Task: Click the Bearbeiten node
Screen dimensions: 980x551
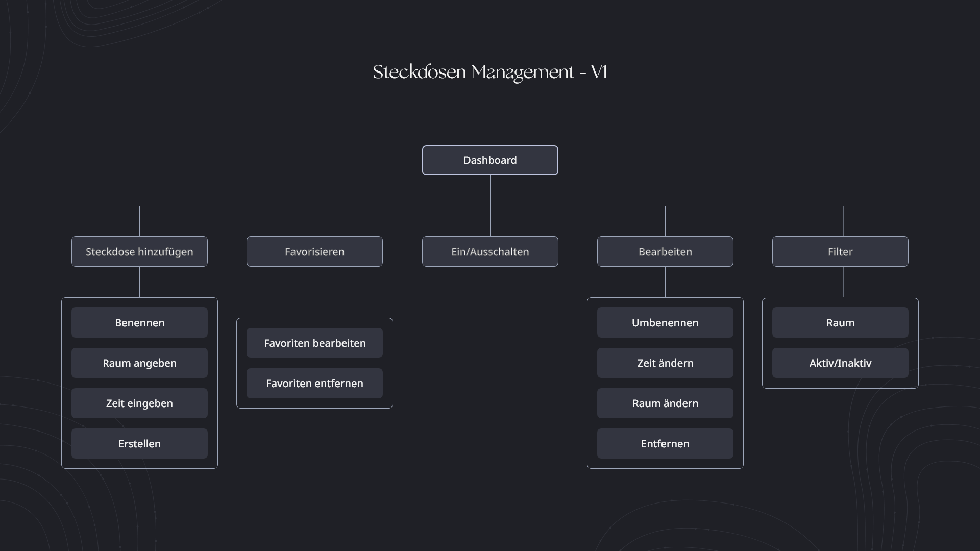Action: coord(665,251)
